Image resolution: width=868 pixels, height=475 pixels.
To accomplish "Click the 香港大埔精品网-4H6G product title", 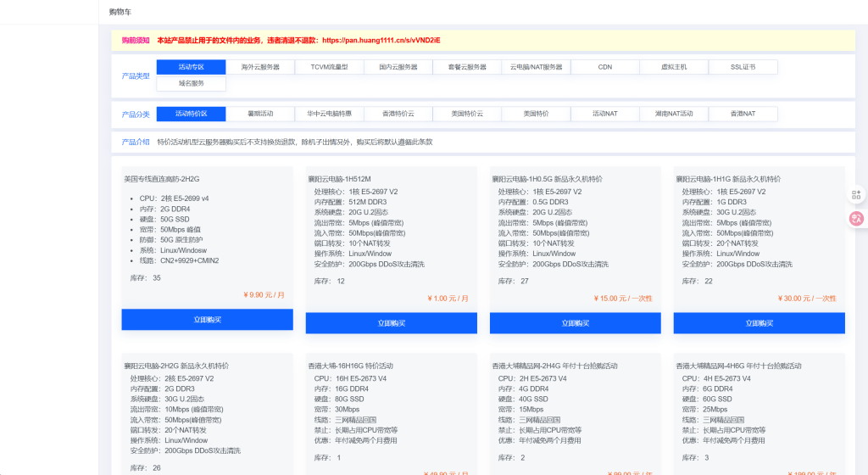I will click(738, 366).
